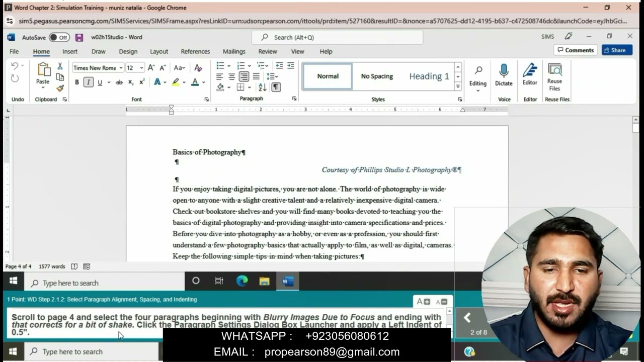Screen dimensions: 644x362
Task: Open the Change Case dropdown
Action: (x=180, y=68)
